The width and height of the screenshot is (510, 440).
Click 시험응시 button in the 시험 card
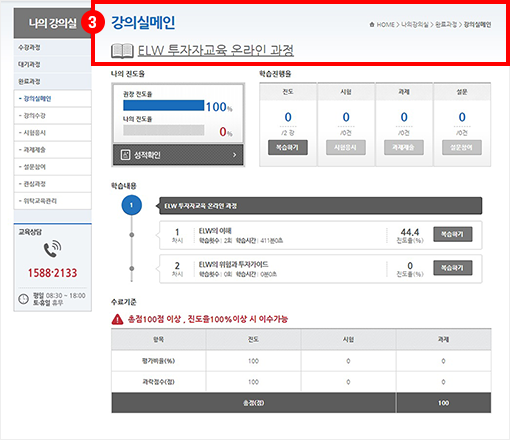[346, 147]
